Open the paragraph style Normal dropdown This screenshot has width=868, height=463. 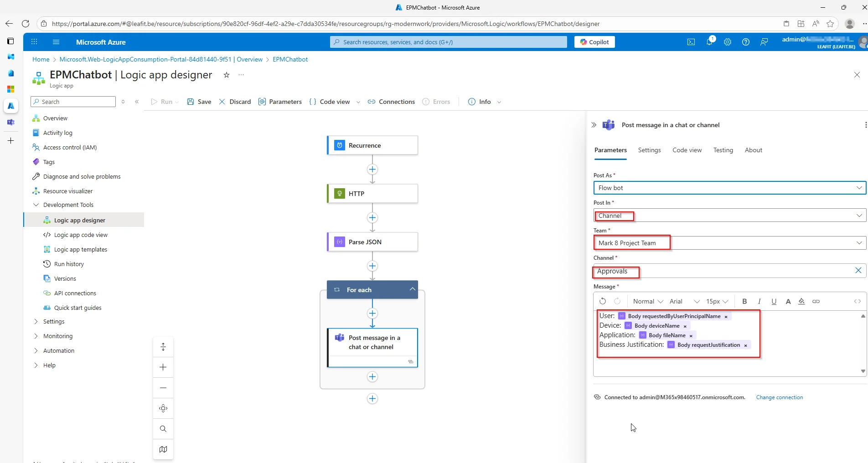pyautogui.click(x=648, y=301)
